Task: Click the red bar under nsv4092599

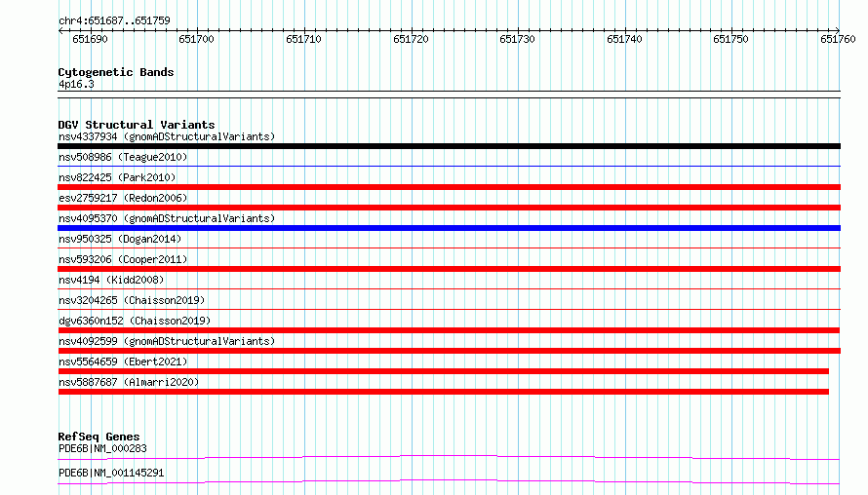Action: [x=449, y=351]
